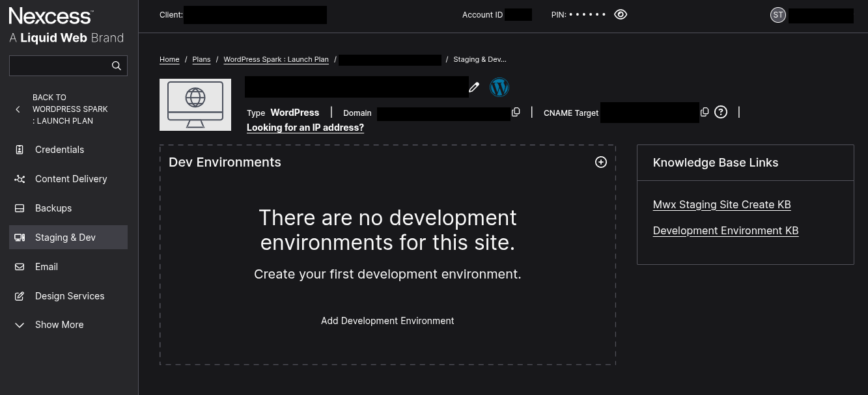This screenshot has width=868, height=395.
Task: Click Add Development Environment button
Action: (387, 321)
